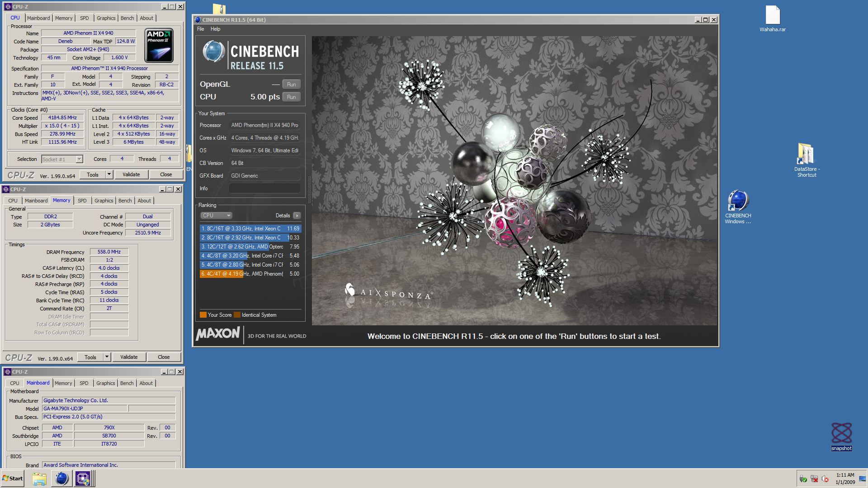
Task: Click the Core Speed value 4184.85 MHz
Action: (x=63, y=117)
